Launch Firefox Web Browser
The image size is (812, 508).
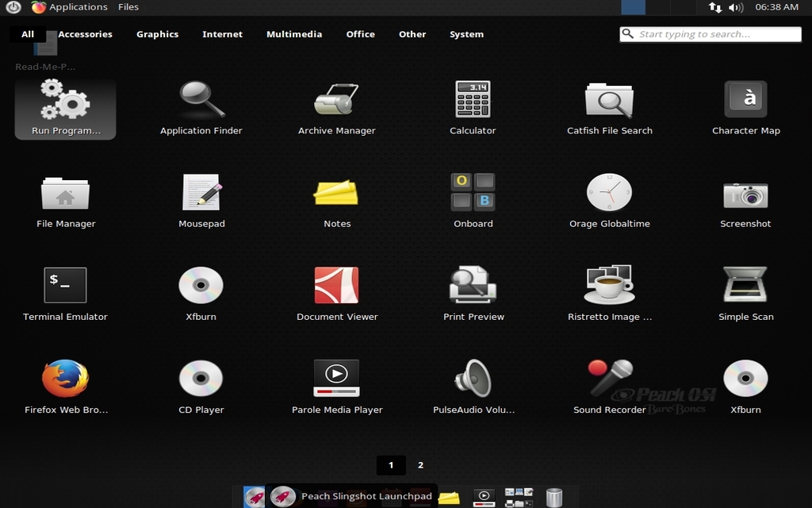[x=65, y=379]
